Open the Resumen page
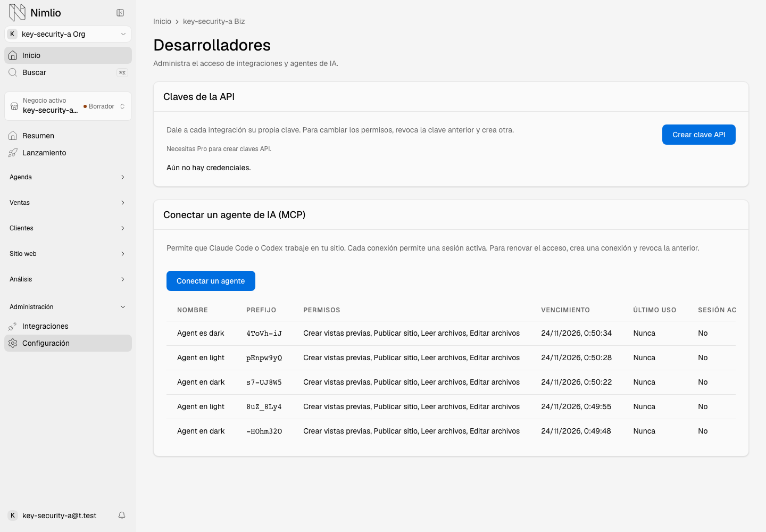The image size is (766, 532). [x=68, y=136]
